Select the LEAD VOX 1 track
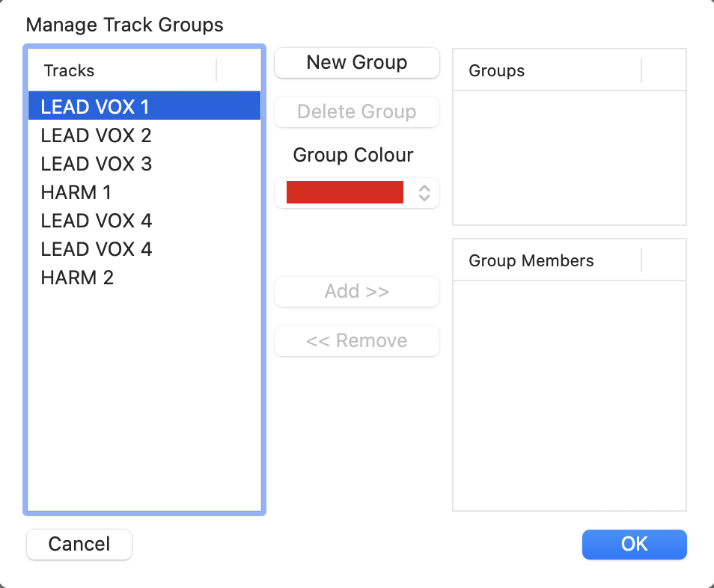Screen dimensions: 714x588 click(96, 107)
